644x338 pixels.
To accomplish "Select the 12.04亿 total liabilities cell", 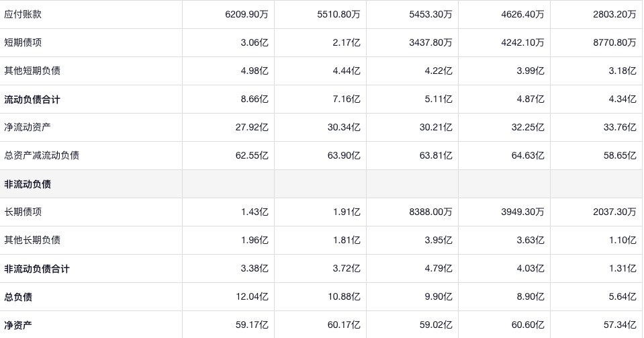I will (x=254, y=297).
